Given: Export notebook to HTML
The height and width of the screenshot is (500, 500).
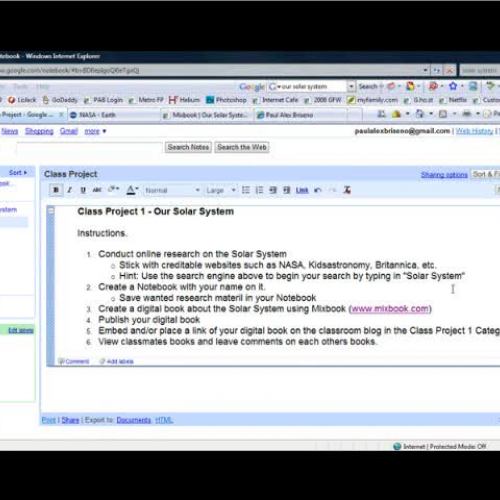Looking at the screenshot, I should (164, 420).
